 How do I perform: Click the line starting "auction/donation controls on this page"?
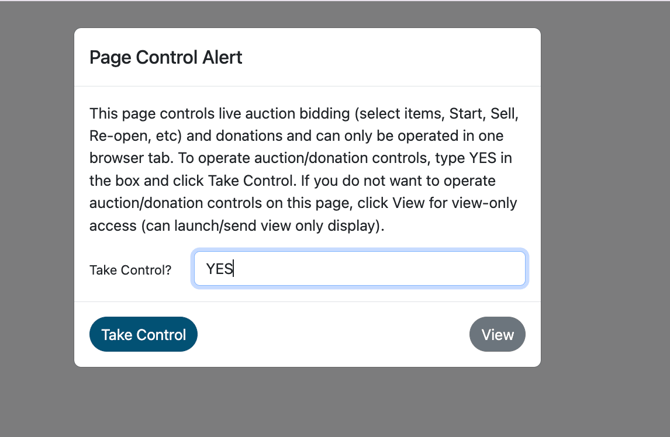point(303,203)
